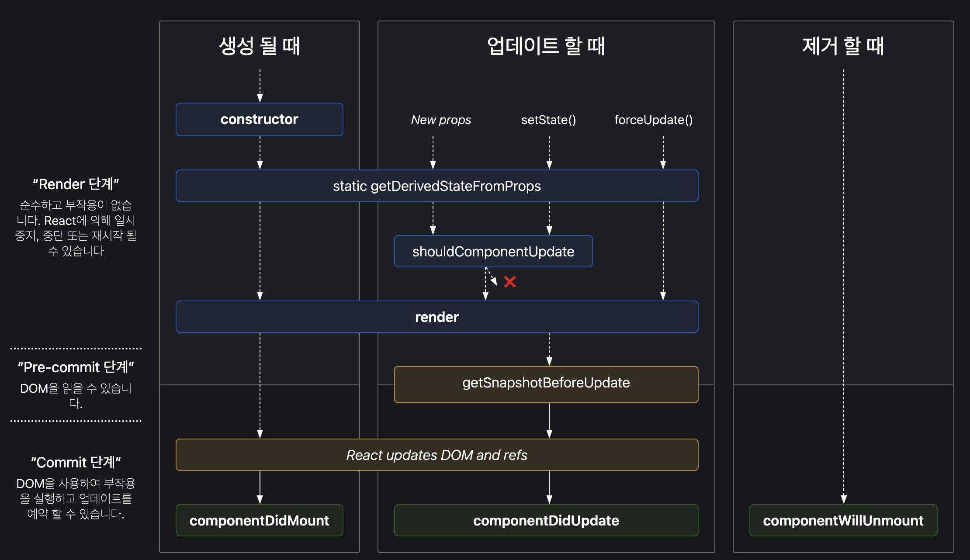Image resolution: width=970 pixels, height=560 pixels.
Task: Select the componentWillUnmount box
Action: coord(843,520)
